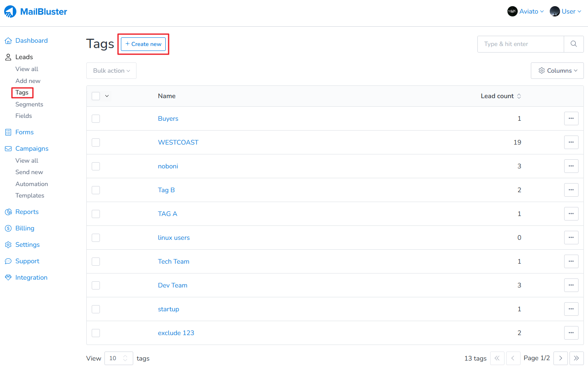Navigate to Automation under Campaigns

pos(32,184)
